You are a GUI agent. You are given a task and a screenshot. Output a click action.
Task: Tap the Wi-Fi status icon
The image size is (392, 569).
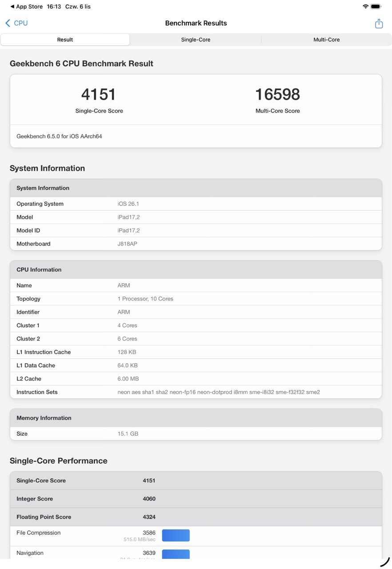[x=365, y=7]
